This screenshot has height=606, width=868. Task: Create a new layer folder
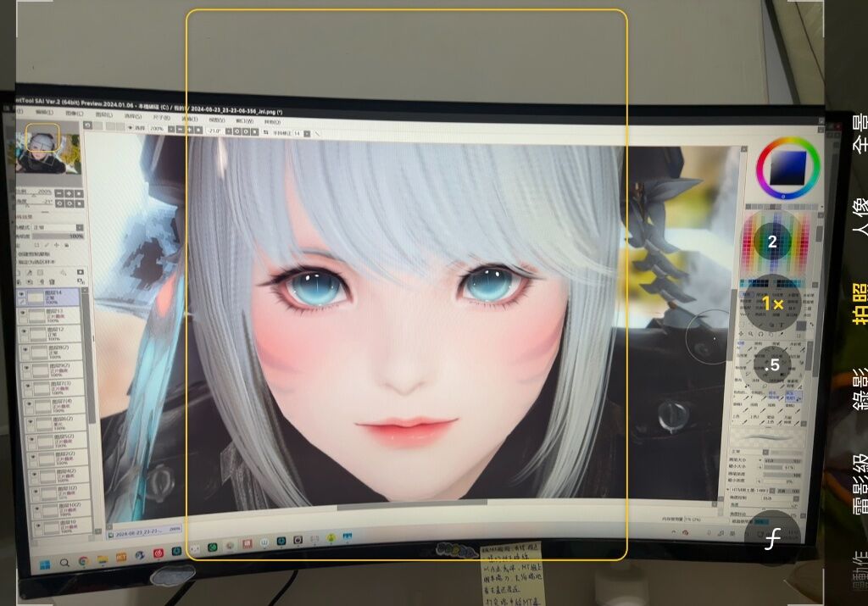point(41,272)
